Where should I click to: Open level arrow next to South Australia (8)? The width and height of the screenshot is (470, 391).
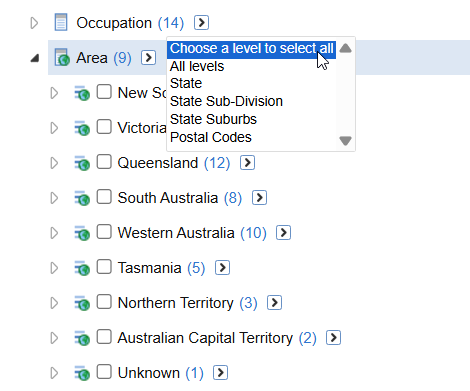tap(259, 198)
